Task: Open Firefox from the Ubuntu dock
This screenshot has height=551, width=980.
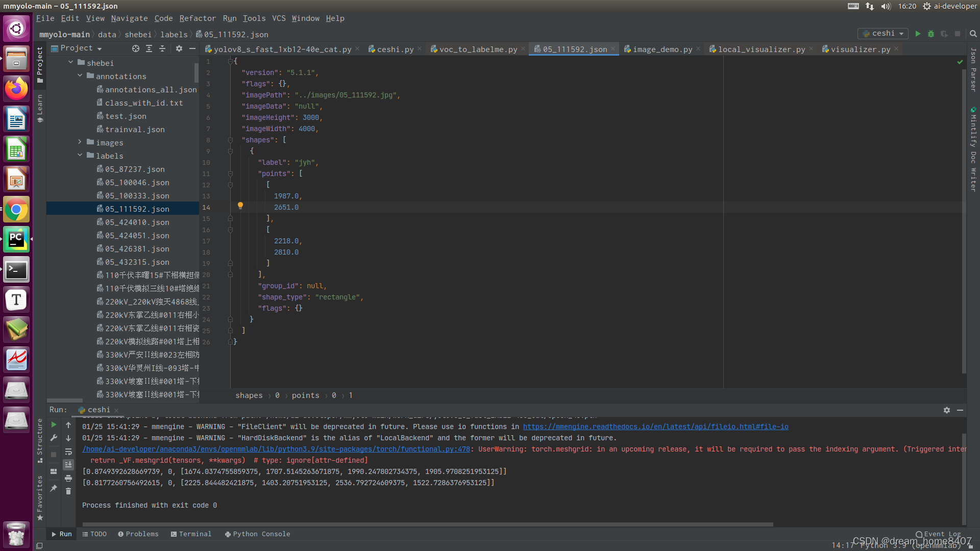Action: click(16, 89)
